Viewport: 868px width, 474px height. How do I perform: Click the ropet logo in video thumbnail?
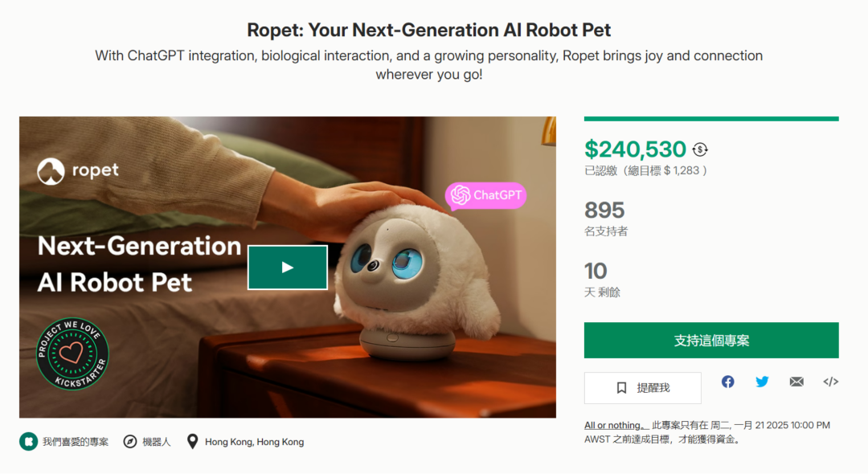click(x=78, y=171)
